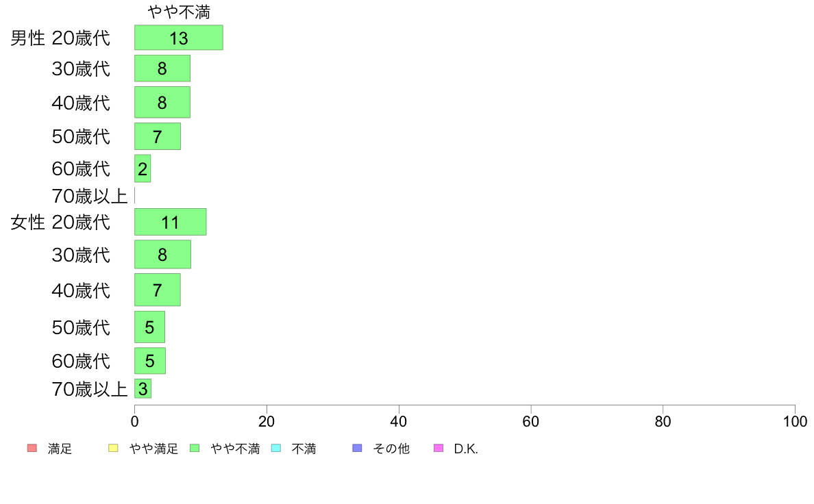
Task: Click the 女性 70歳以上 bar showing 3
Action: [143, 388]
